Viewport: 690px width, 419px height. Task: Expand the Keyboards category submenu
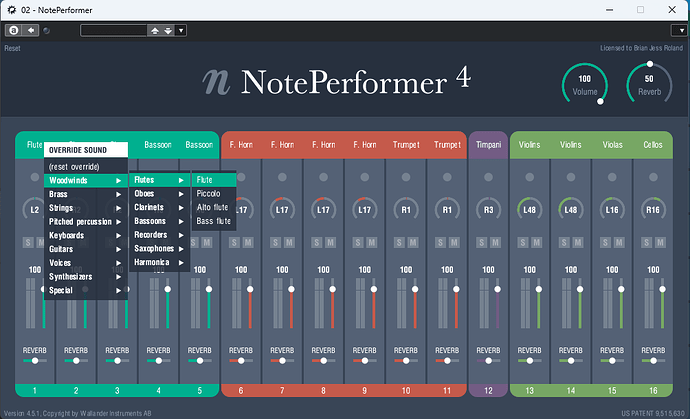(86, 235)
